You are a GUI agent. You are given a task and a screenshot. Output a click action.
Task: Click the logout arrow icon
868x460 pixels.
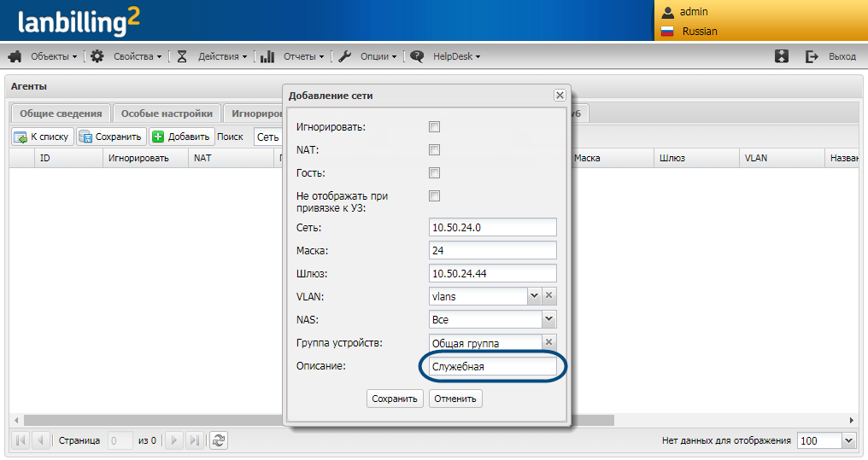812,56
